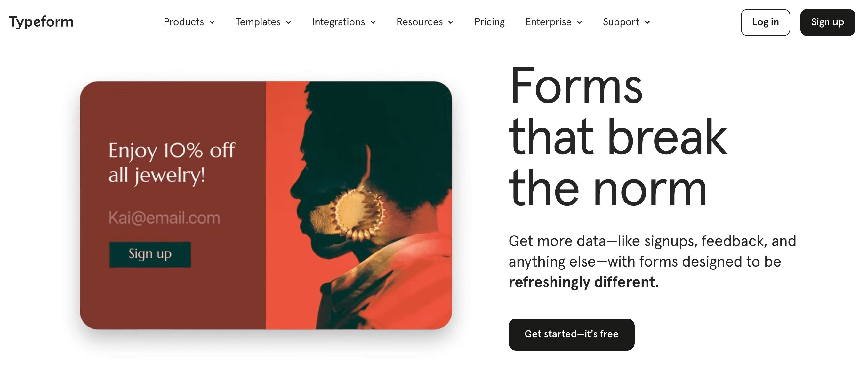Click the Pricing menu item
The image size is (868, 389).
pyautogui.click(x=489, y=22)
